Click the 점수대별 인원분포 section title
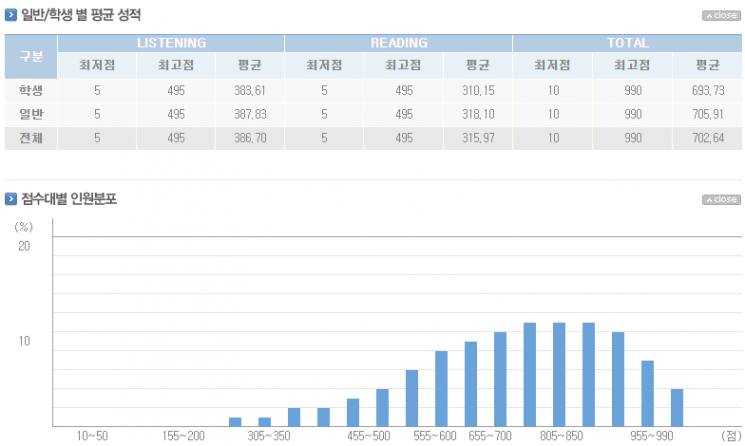The image size is (745, 446). coord(69,199)
